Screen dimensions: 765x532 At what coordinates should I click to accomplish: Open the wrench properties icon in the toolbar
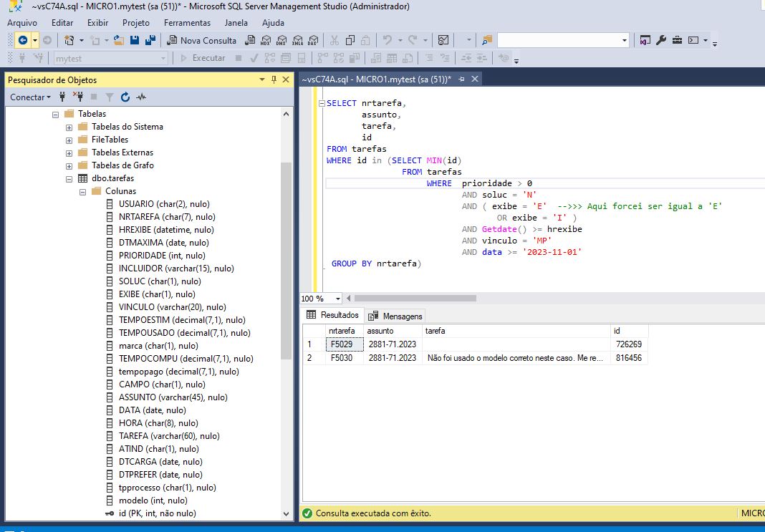(x=661, y=40)
